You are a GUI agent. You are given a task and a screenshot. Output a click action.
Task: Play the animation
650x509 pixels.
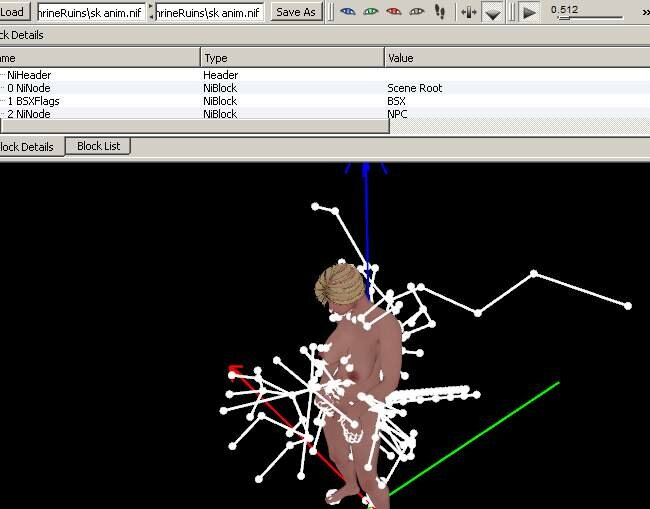[529, 12]
